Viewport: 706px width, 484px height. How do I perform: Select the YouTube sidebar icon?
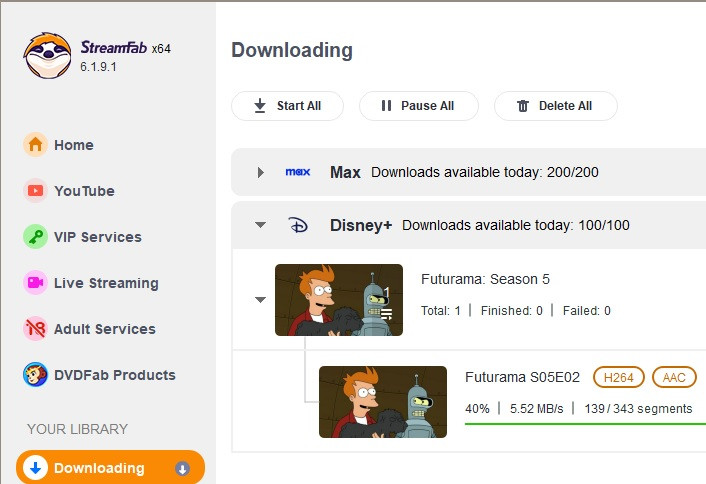tap(36, 190)
